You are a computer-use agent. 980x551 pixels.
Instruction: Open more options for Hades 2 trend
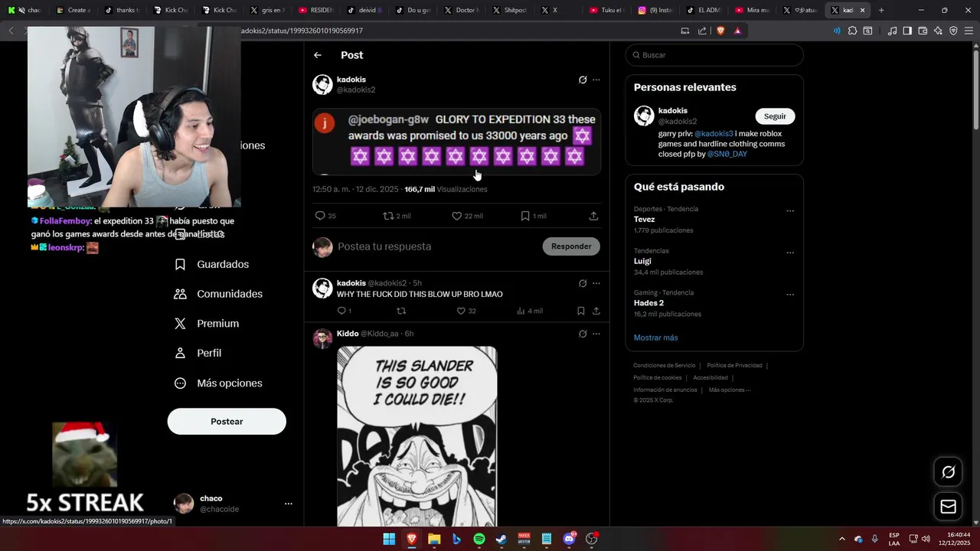pos(790,295)
